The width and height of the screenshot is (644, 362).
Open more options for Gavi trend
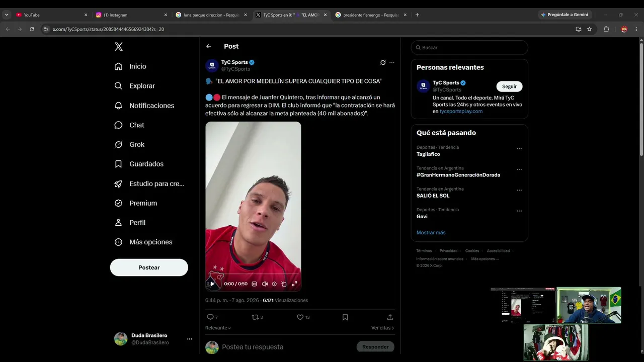[x=519, y=211]
